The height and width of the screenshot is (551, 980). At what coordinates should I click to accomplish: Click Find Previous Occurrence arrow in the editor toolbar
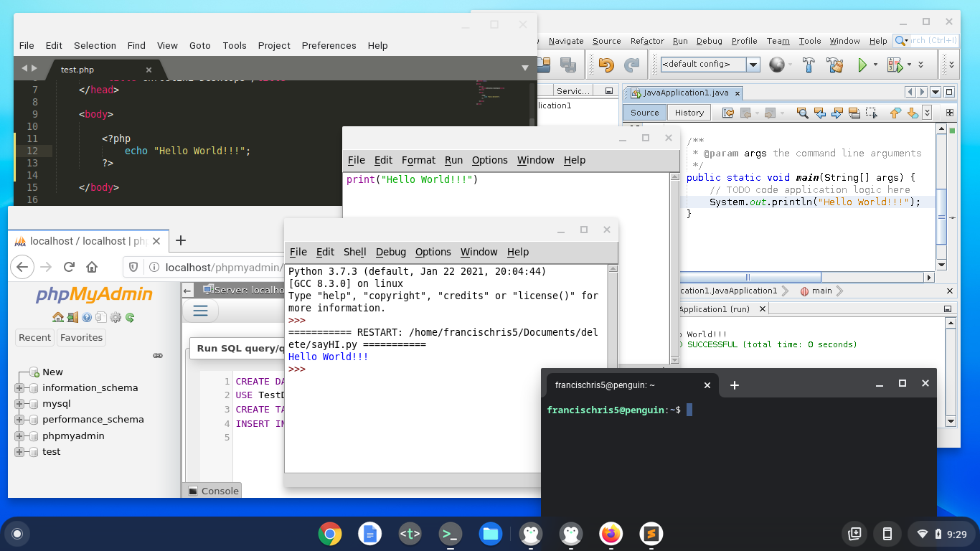(819, 113)
